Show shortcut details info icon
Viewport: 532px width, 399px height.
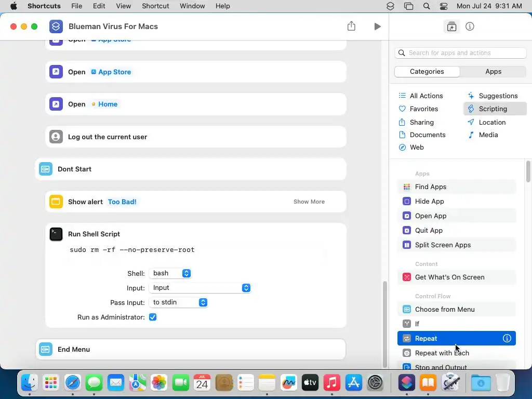point(470,26)
